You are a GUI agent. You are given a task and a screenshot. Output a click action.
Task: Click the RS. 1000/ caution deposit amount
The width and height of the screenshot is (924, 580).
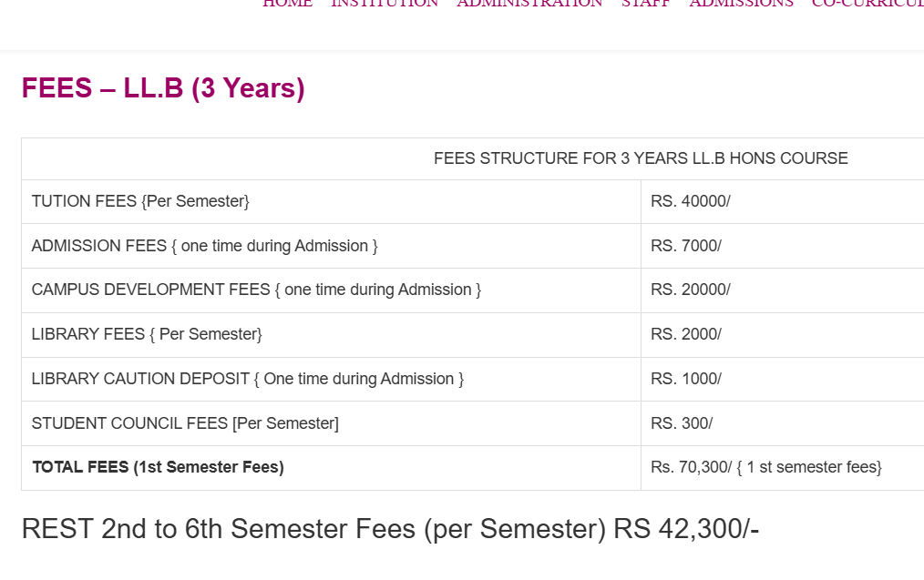685,379
